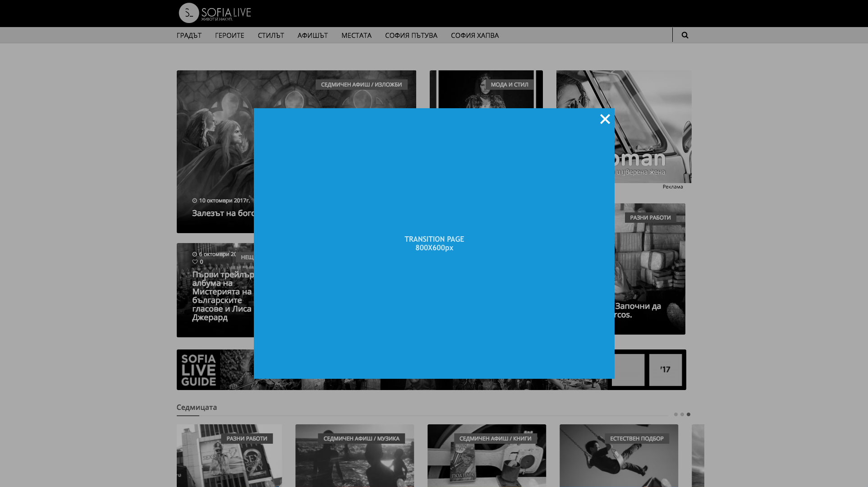Click the Sofia Live logo
This screenshot has height=487, width=868.
click(x=215, y=13)
